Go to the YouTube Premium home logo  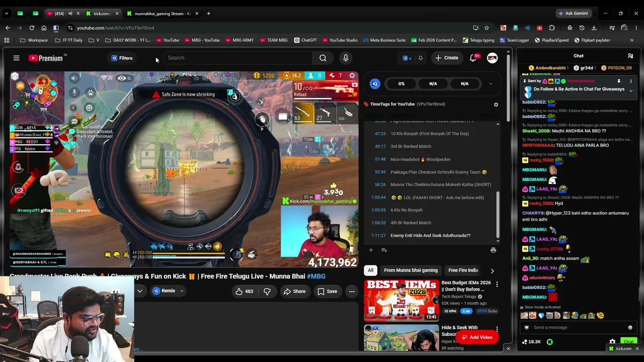[x=46, y=58]
